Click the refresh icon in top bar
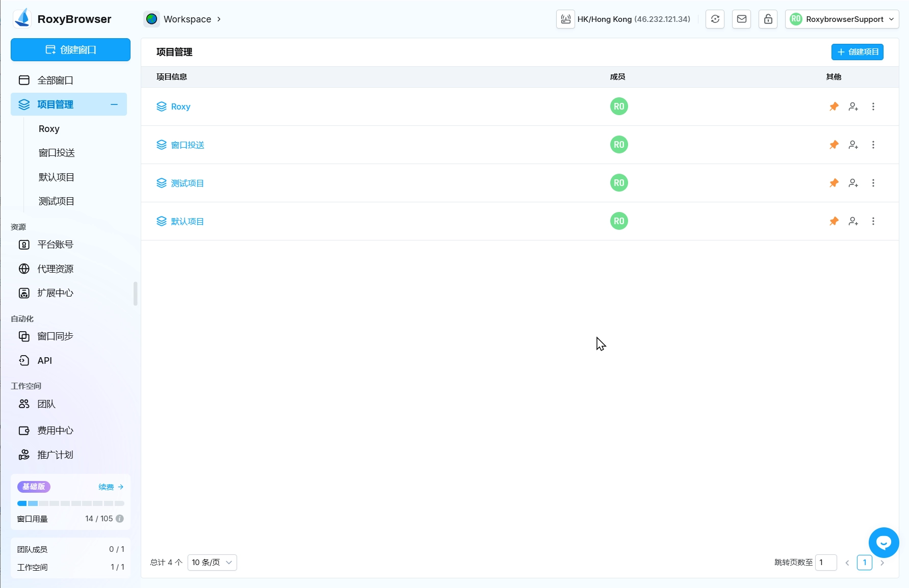The height and width of the screenshot is (588, 909). pos(715,19)
